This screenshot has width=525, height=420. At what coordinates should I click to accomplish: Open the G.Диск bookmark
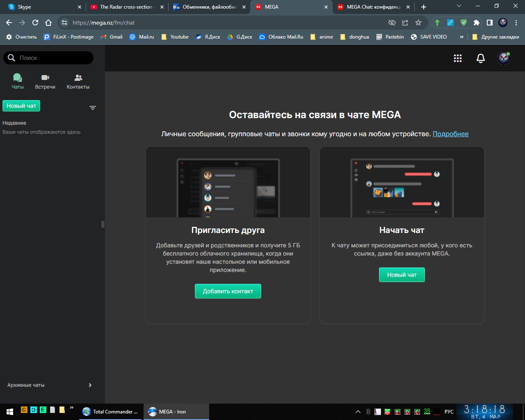coord(240,37)
